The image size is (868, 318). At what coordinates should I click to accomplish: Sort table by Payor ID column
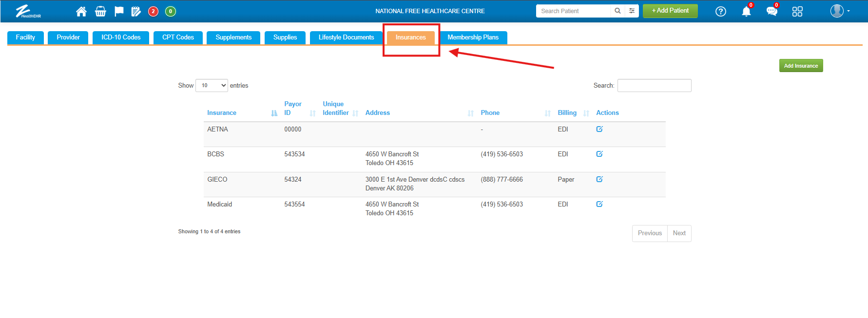click(293, 108)
